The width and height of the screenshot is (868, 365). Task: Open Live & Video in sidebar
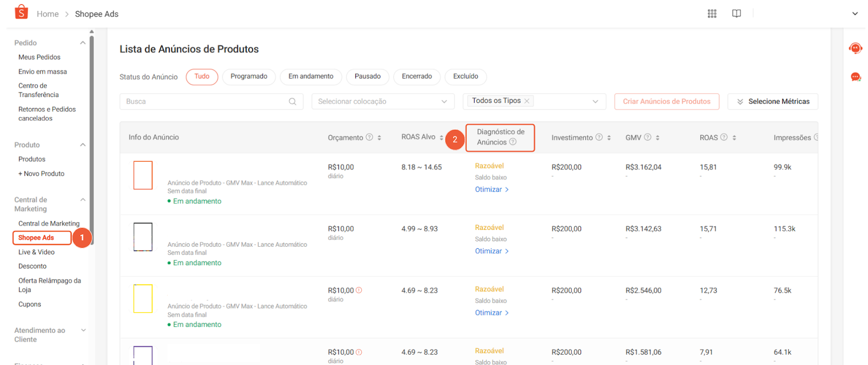[36, 252]
